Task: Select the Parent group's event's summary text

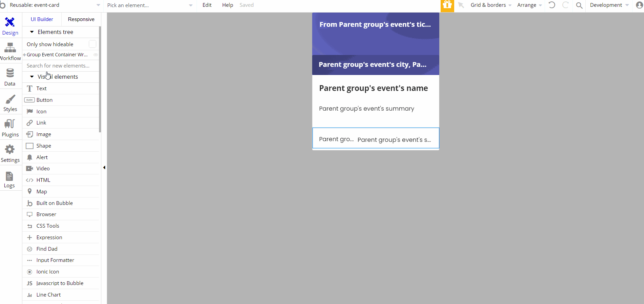Action: [x=366, y=109]
